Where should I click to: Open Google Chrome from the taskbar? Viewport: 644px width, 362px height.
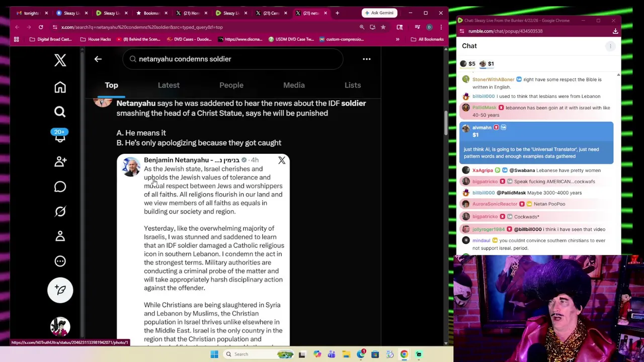pos(404,354)
